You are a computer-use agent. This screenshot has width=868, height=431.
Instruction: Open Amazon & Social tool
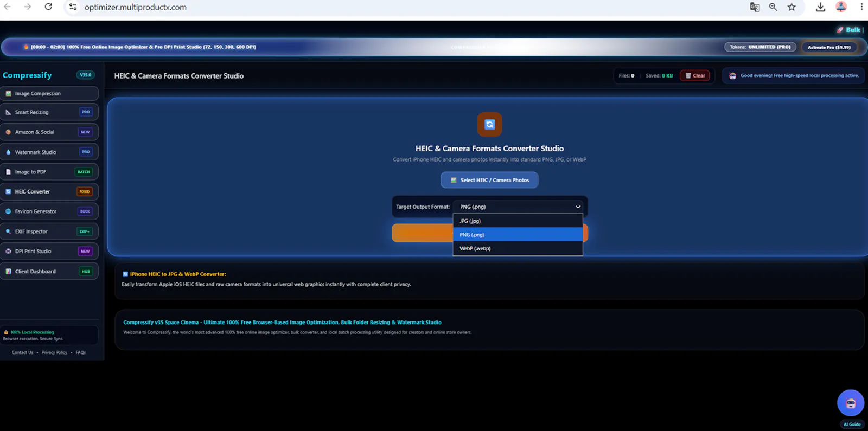49,132
